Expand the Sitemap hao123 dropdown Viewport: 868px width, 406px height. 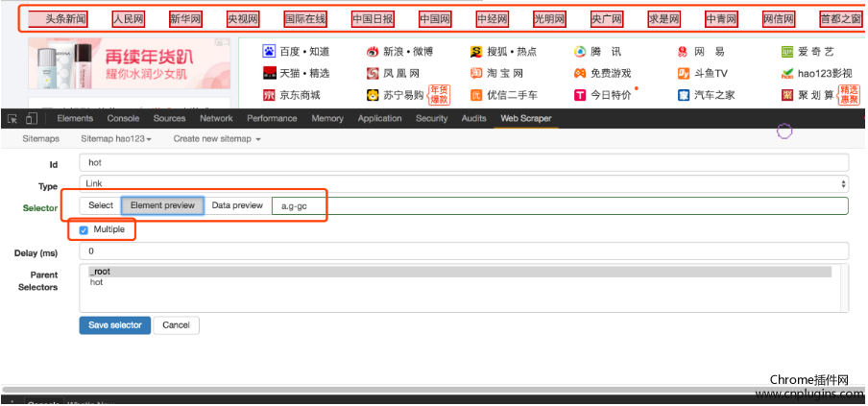(x=116, y=139)
